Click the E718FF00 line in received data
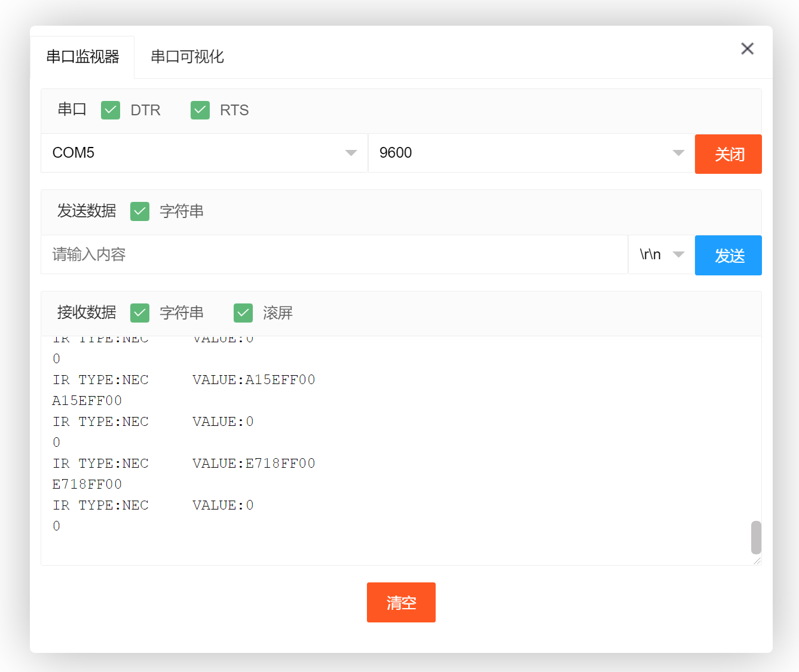The height and width of the screenshot is (672, 799). point(87,484)
